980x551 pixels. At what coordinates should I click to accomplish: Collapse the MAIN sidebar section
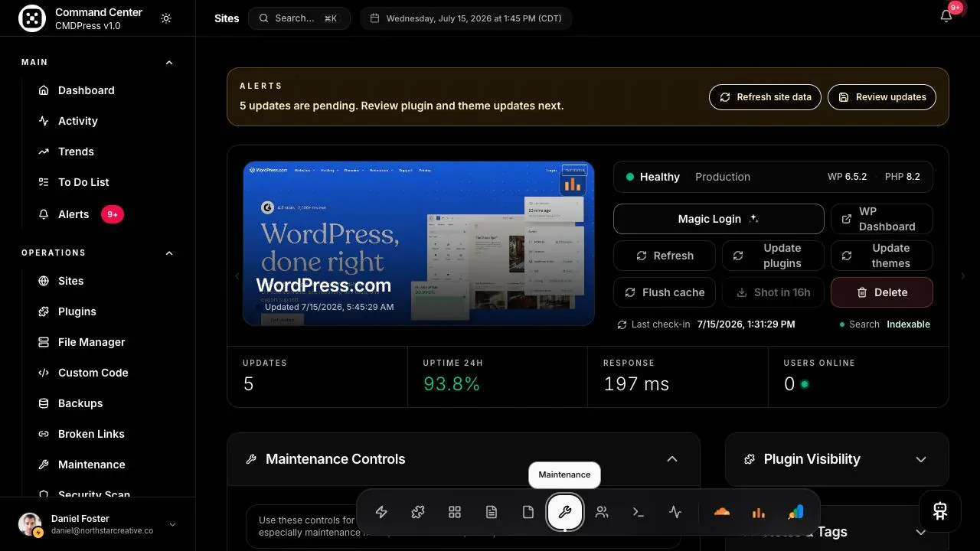click(169, 63)
